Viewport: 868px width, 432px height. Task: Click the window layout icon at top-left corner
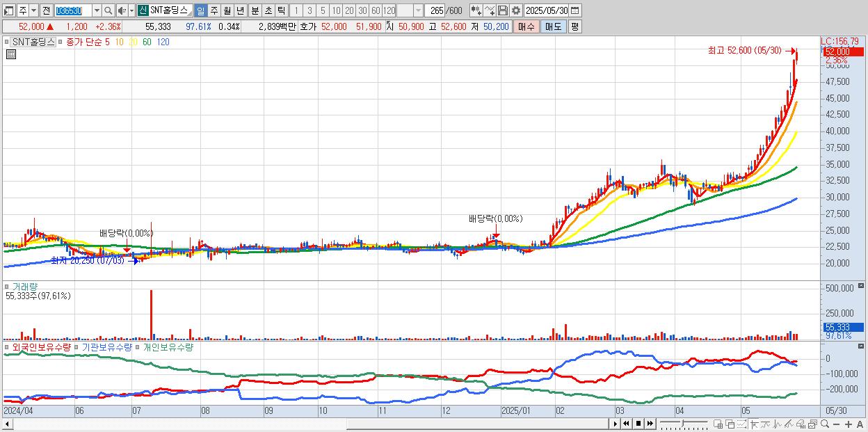8,10
